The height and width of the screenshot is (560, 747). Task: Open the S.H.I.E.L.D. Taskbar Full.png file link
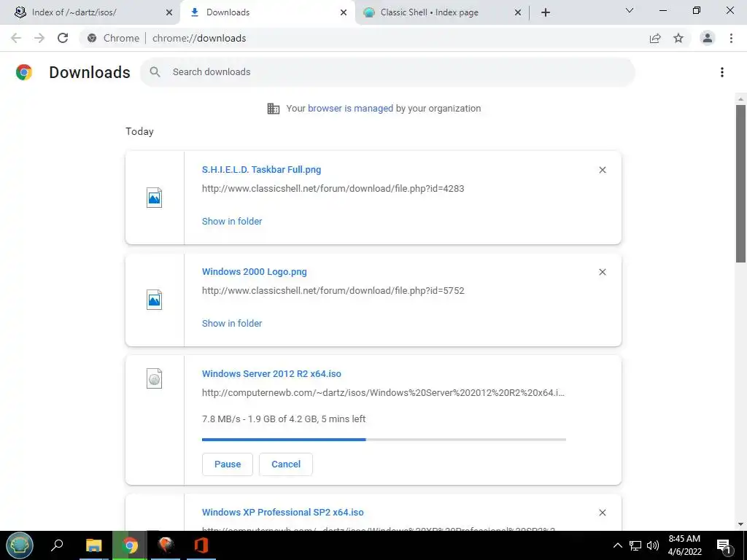[x=262, y=169]
